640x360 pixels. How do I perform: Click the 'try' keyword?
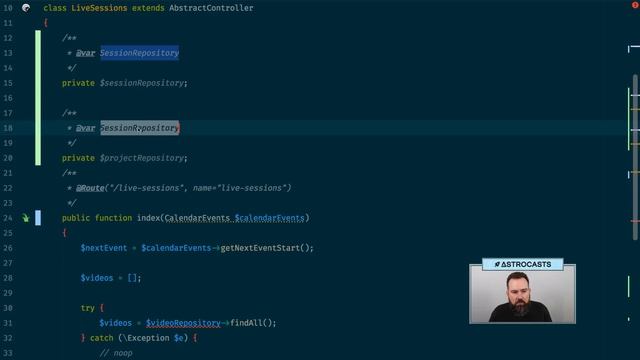pos(88,308)
